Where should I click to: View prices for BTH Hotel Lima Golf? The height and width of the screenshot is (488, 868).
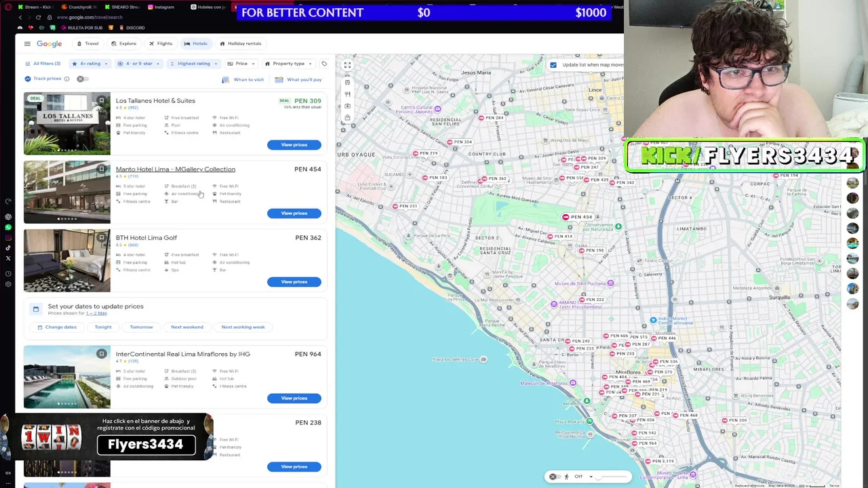point(294,281)
